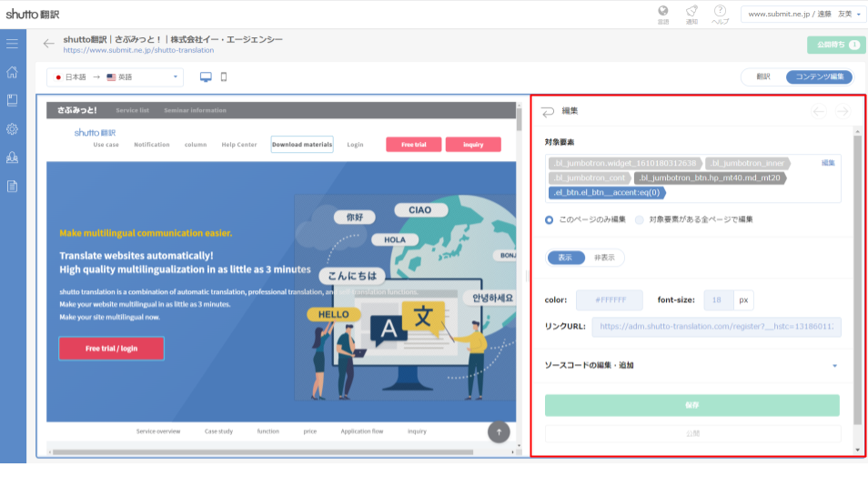Click the preview horizontal scrollbar

point(263,452)
